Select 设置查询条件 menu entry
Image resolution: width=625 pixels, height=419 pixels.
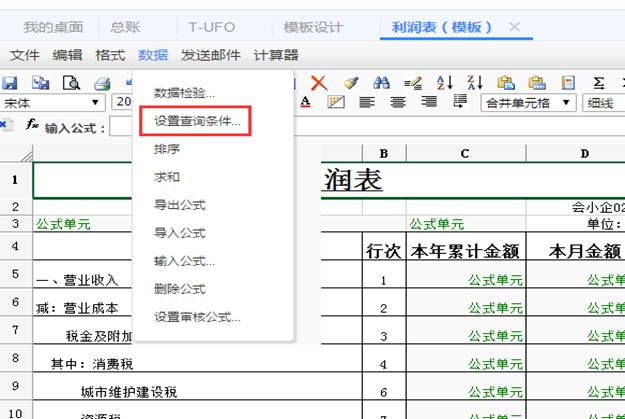[197, 121]
